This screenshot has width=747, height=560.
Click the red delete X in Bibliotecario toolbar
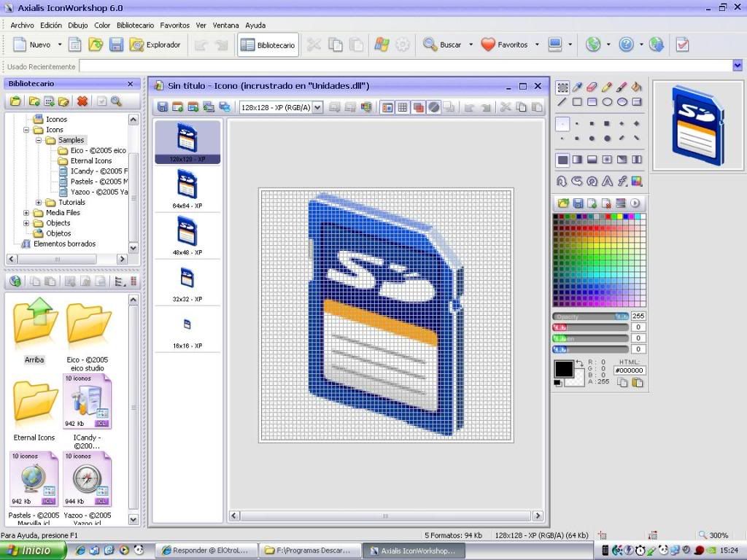82,101
